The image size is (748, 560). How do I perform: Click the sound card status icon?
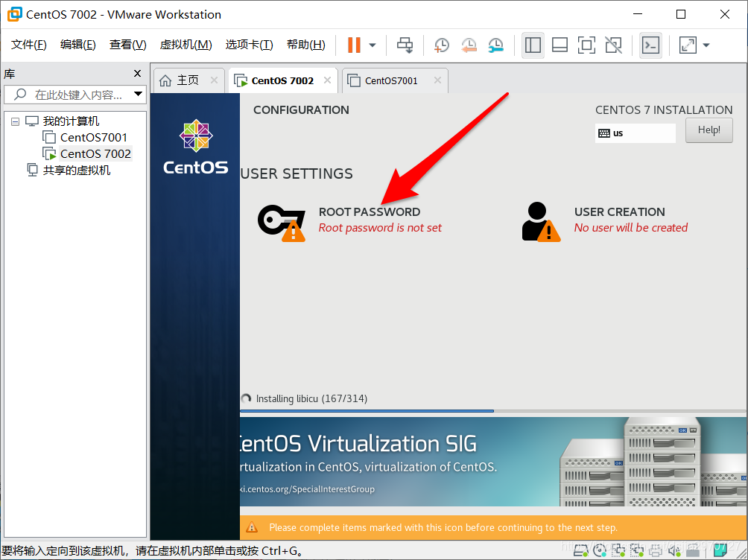coord(674,551)
